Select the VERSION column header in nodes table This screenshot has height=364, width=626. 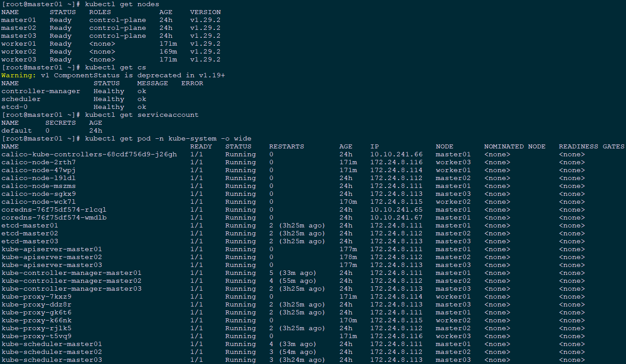coord(205,12)
